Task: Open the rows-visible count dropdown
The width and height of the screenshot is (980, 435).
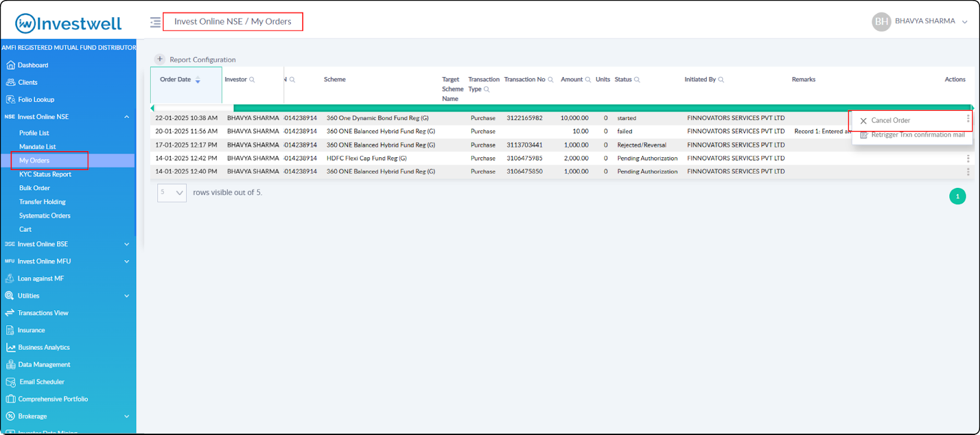Action: point(172,193)
